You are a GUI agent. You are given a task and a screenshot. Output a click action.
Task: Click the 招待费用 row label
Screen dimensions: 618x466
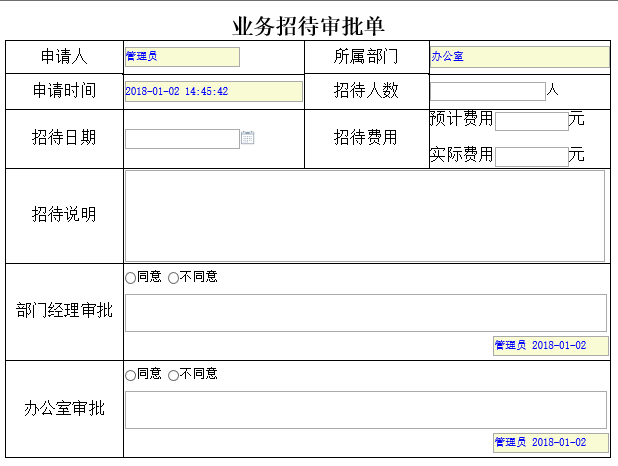coord(365,138)
